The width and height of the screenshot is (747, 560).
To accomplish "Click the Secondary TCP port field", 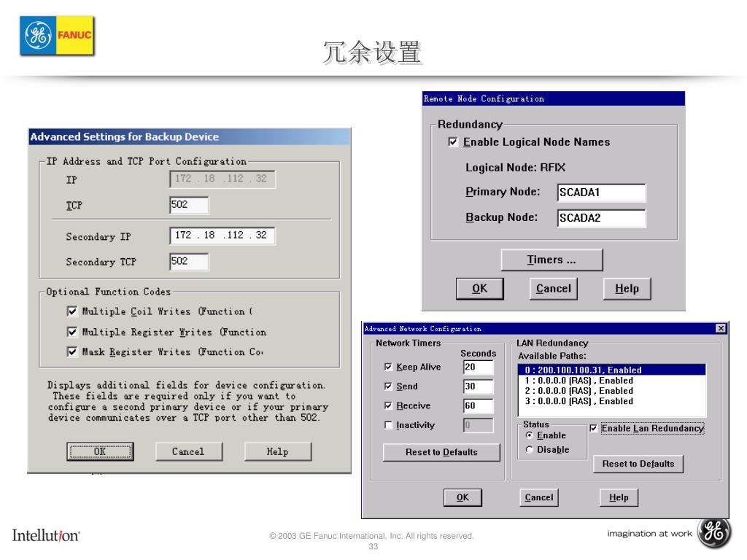I will [189, 262].
